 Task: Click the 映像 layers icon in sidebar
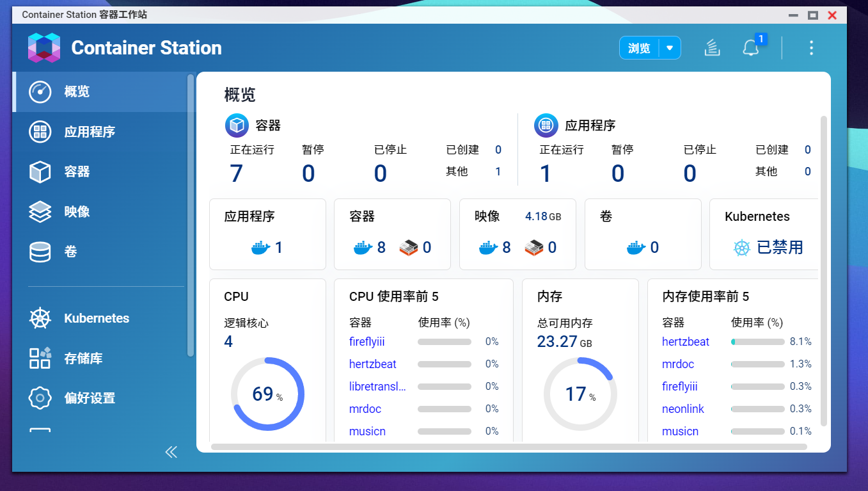point(40,211)
